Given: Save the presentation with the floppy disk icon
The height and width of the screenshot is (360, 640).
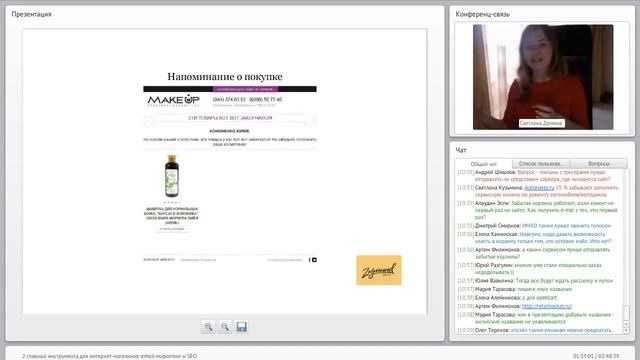Looking at the screenshot, I should [x=241, y=327].
